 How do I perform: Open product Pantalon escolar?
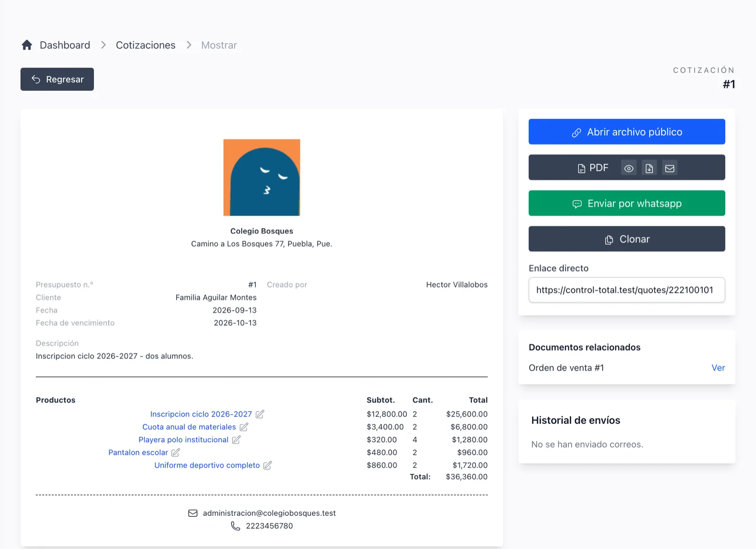[x=138, y=452]
